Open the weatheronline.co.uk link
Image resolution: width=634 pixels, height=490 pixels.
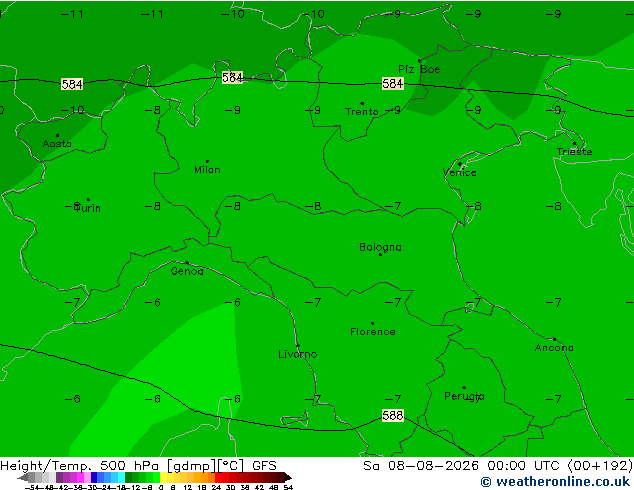pos(555,482)
